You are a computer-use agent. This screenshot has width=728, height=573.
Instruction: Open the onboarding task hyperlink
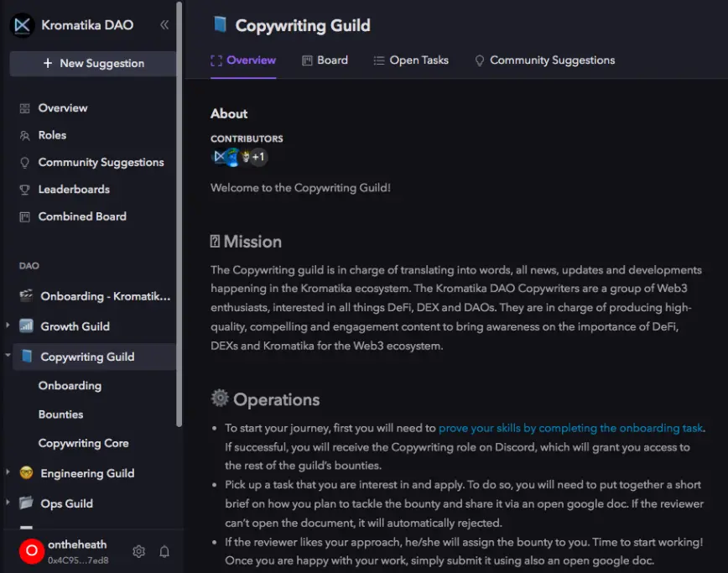click(x=570, y=428)
